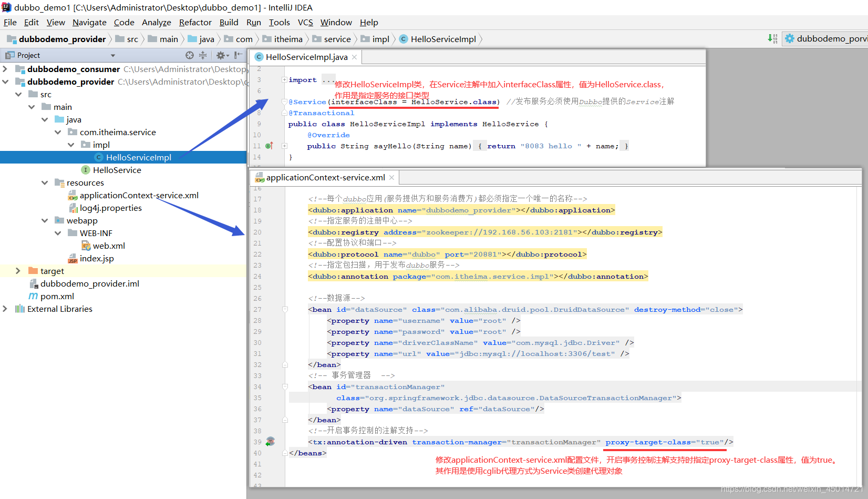
Task: Select dubbodemo_consumer module row
Action: 123,69
